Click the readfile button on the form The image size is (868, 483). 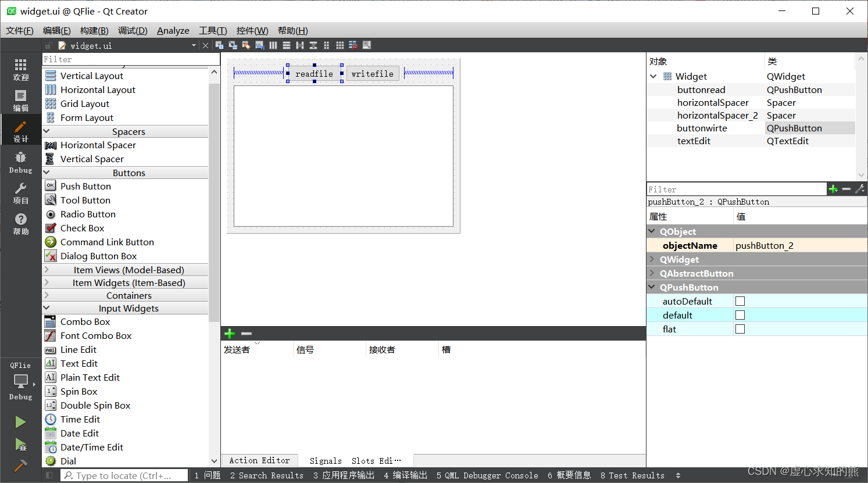click(314, 74)
